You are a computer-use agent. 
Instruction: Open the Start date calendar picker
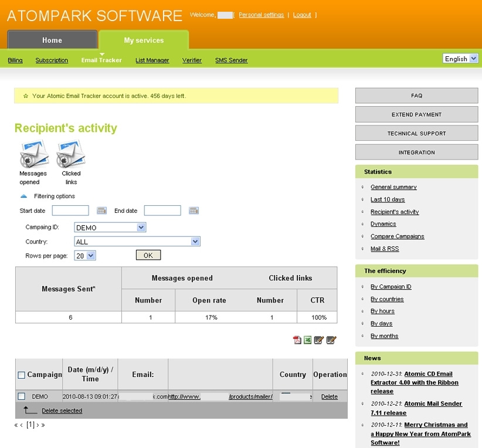102,211
